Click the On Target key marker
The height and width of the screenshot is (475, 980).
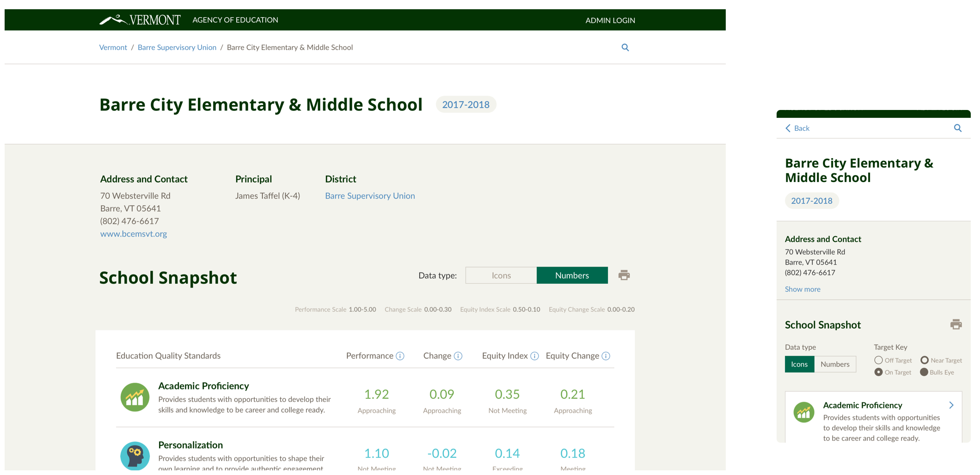click(x=878, y=372)
